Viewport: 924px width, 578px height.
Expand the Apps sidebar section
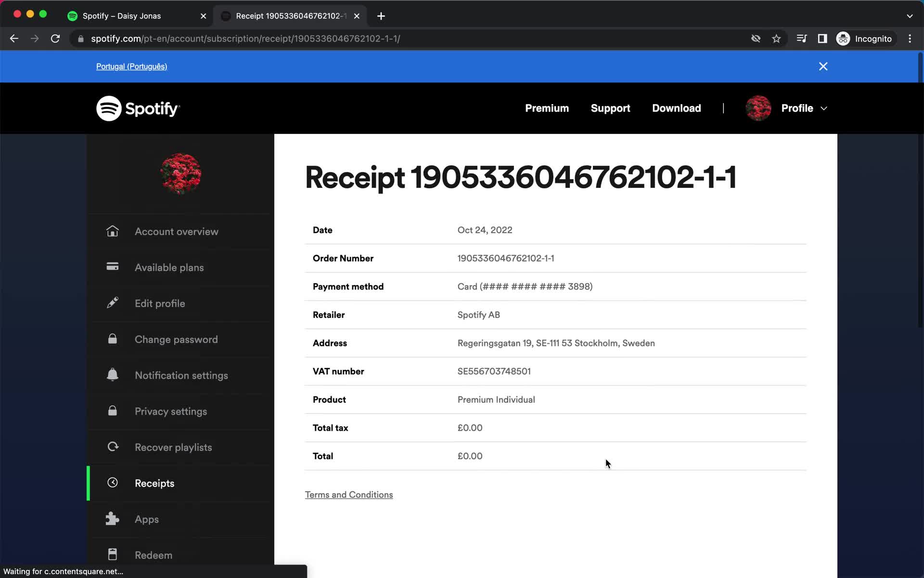[x=146, y=519]
